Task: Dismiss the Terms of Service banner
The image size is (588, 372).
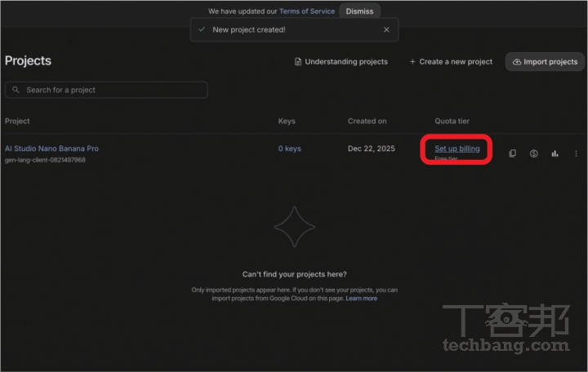Action: tap(359, 11)
